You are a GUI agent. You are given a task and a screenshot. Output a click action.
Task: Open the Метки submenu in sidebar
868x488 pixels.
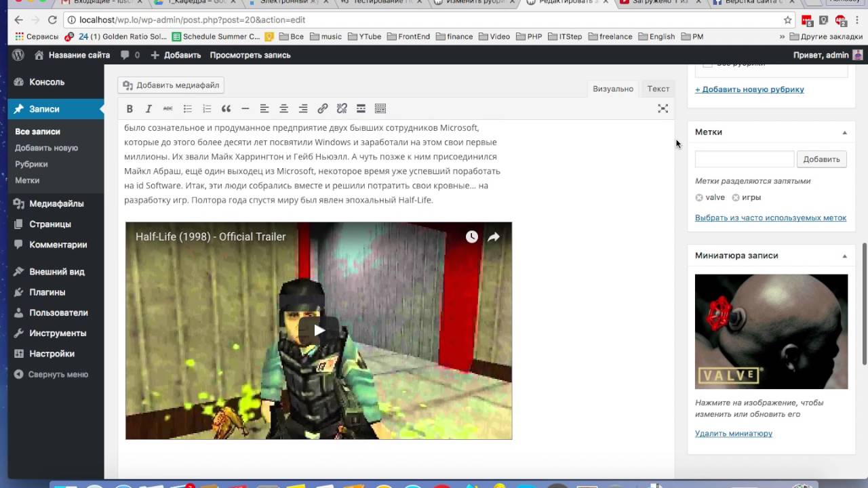click(x=27, y=180)
